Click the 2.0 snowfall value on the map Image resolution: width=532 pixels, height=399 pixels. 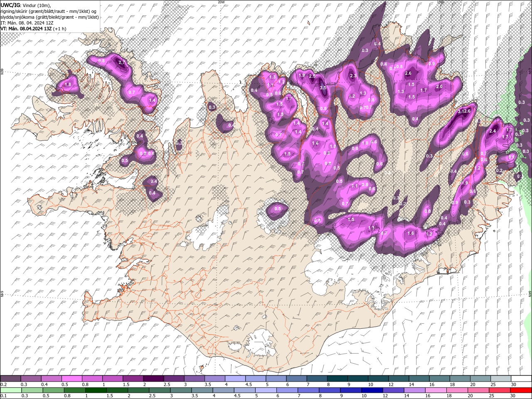click(439, 87)
